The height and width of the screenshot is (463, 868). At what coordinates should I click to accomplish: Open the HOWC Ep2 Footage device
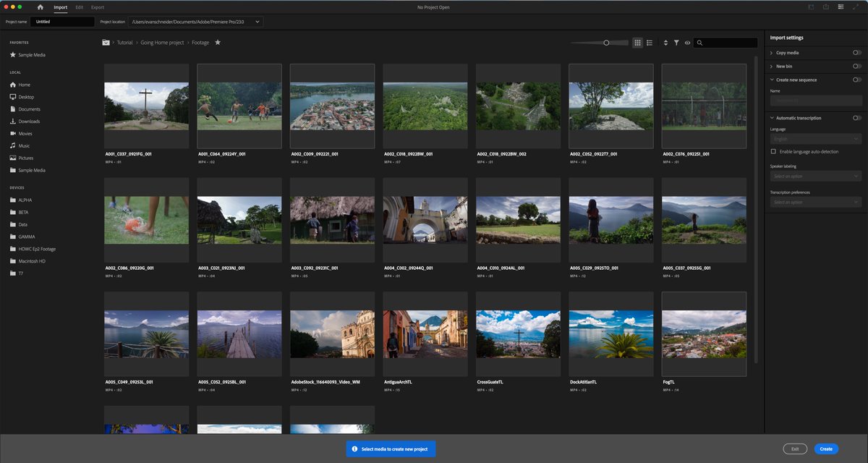click(x=33, y=249)
